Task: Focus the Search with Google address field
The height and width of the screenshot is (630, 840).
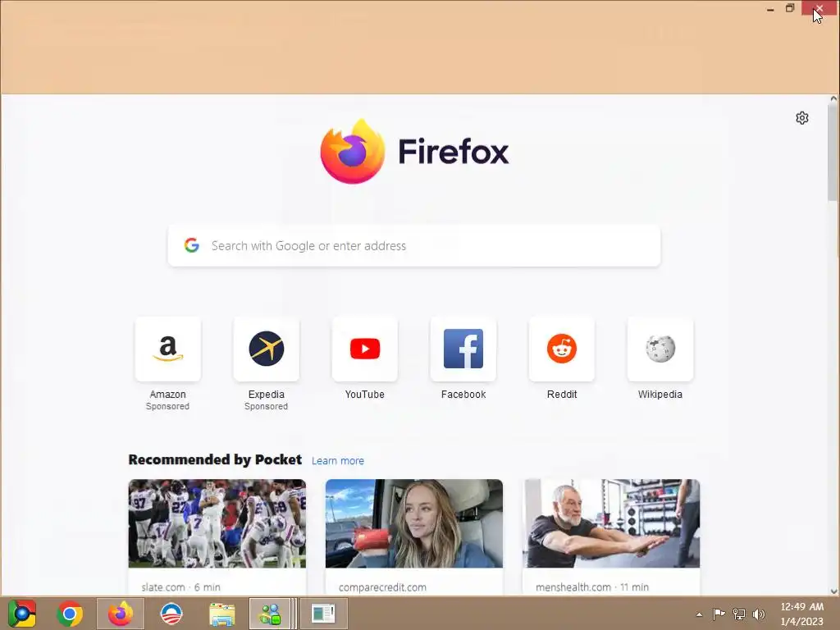Action: click(414, 245)
